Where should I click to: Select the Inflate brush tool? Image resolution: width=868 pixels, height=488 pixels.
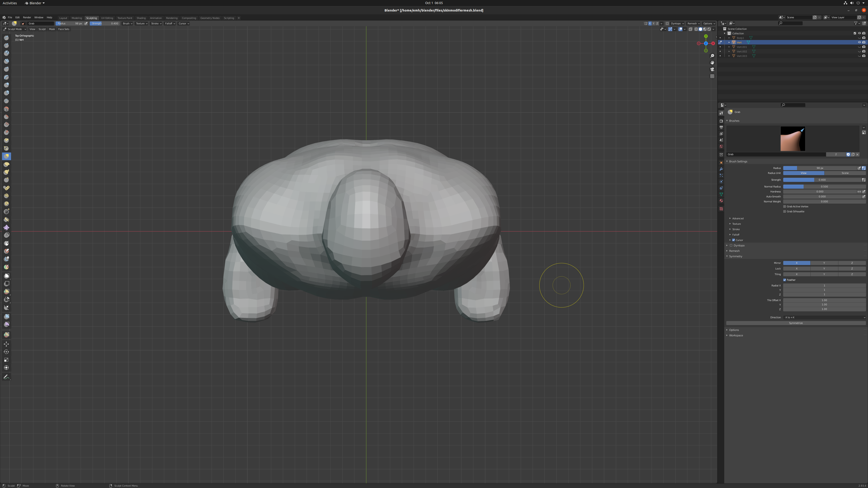pos(6,85)
